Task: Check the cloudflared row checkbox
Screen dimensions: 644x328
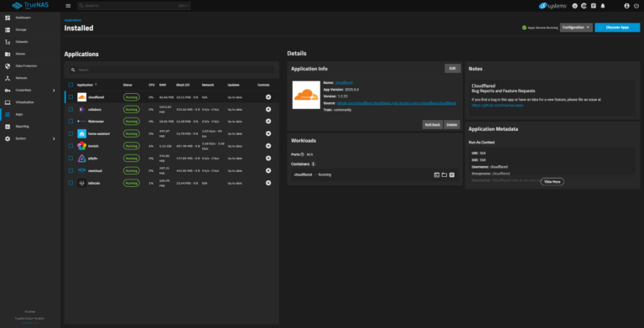Action: pos(70,97)
